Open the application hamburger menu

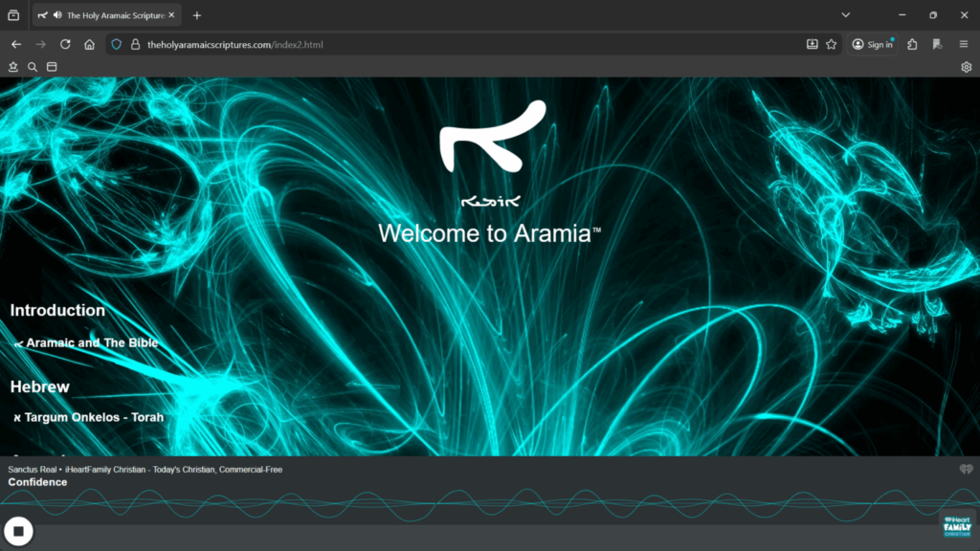[x=963, y=44]
